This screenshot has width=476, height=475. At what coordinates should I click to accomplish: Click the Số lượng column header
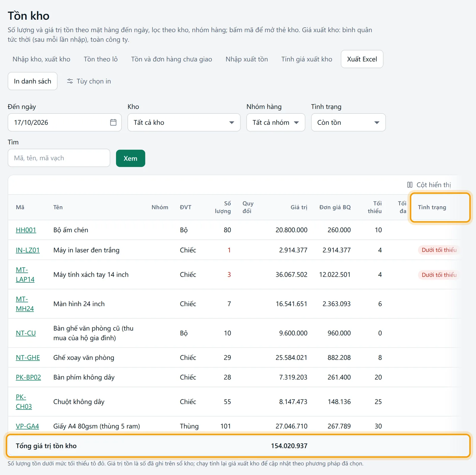(223, 207)
